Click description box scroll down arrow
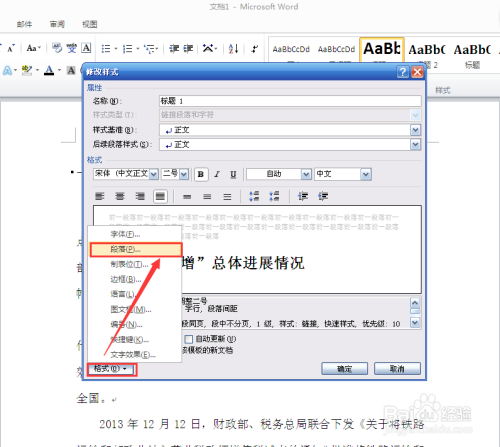Image resolution: width=500 pixels, height=447 pixels. [415, 322]
